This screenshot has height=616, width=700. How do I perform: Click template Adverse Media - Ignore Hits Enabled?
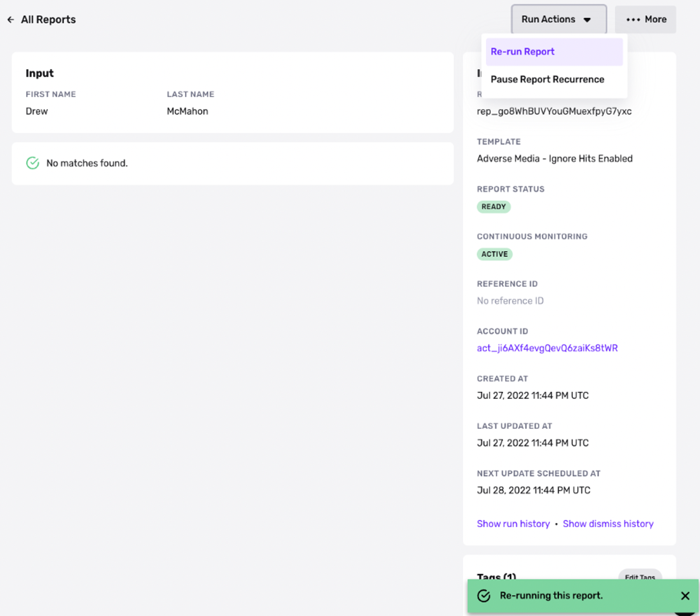(554, 159)
